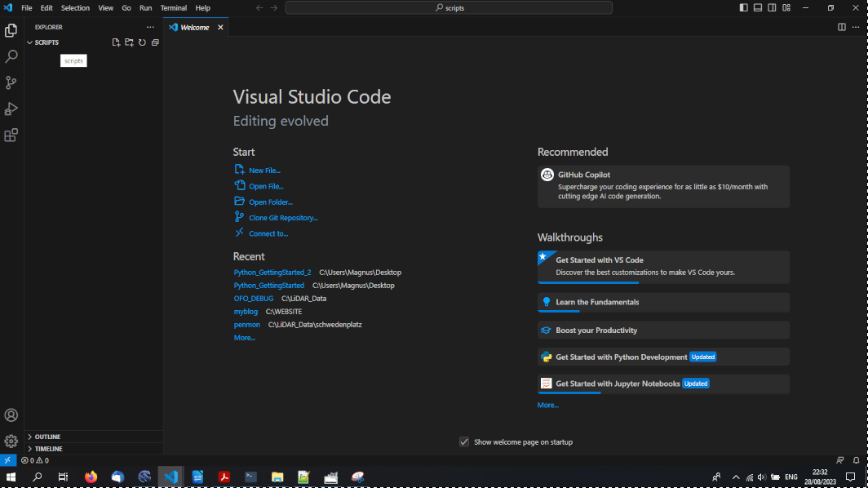Open the Run and Debug view
This screenshot has height=488, width=868.
[11, 109]
